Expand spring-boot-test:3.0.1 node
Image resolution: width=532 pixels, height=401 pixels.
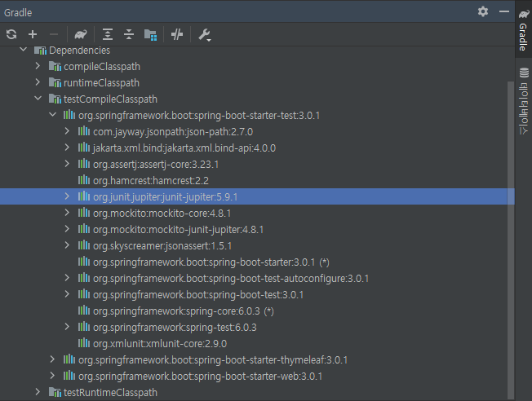point(67,294)
